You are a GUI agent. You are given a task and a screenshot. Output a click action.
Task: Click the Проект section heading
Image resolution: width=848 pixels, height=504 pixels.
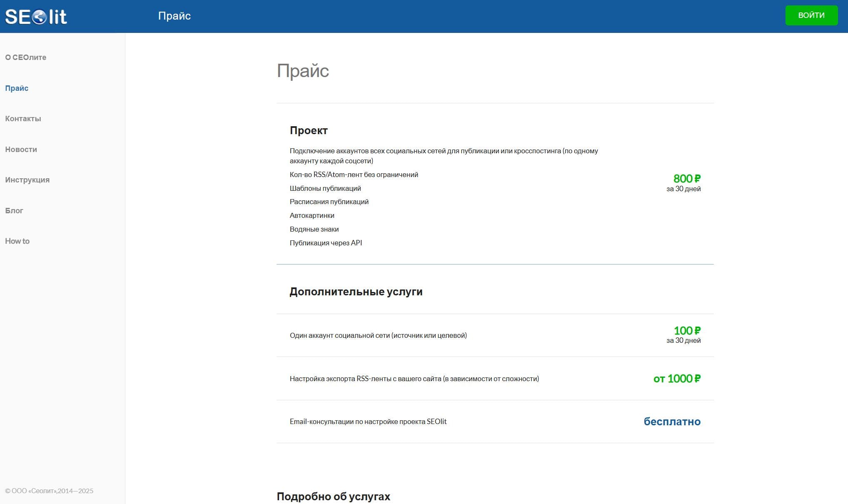(x=309, y=131)
